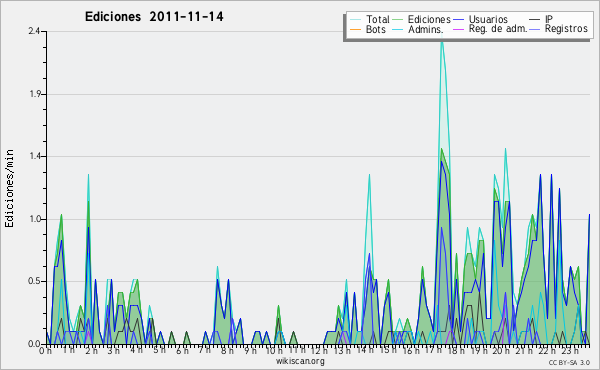Click the Usuarios legend text label
This screenshot has height=370, width=600.
[x=488, y=19]
